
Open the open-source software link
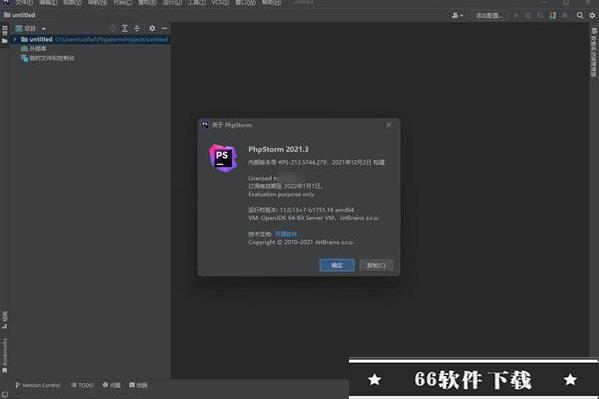coord(286,234)
